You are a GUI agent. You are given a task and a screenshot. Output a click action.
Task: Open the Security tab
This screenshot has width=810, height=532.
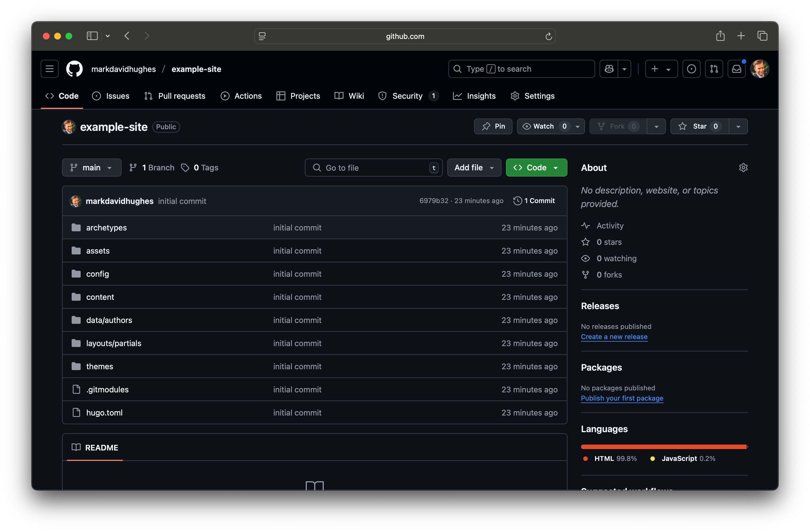(x=408, y=96)
